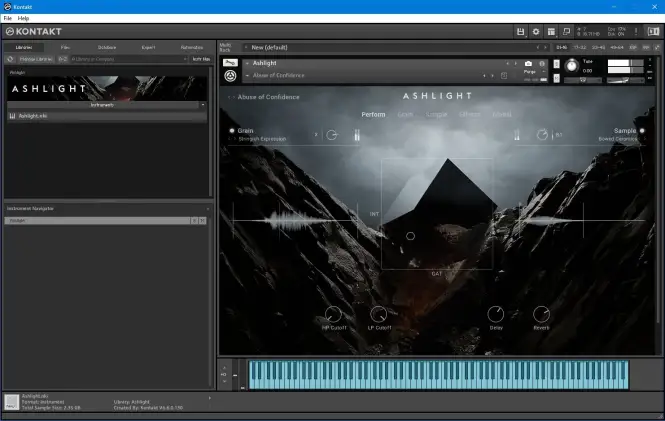Expand the Abuse of Confidence snapshot dropdown
Image resolution: width=665 pixels, height=421 pixels.
click(247, 75)
